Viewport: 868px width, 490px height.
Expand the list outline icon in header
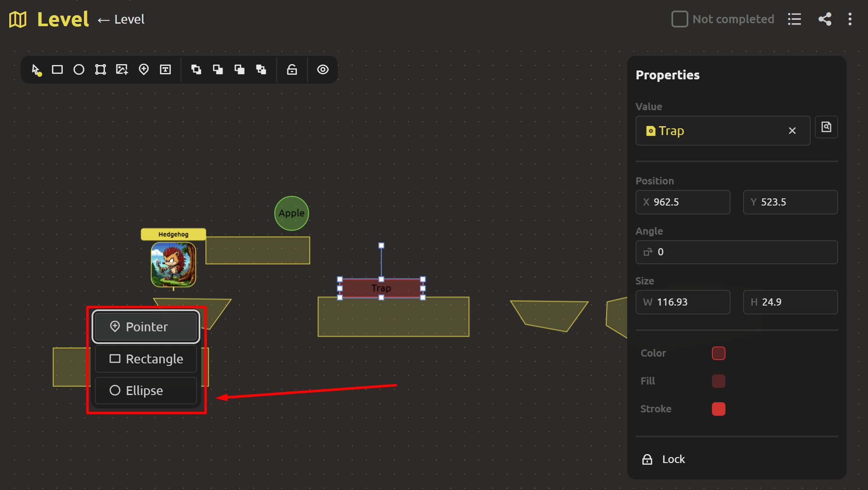click(x=794, y=19)
